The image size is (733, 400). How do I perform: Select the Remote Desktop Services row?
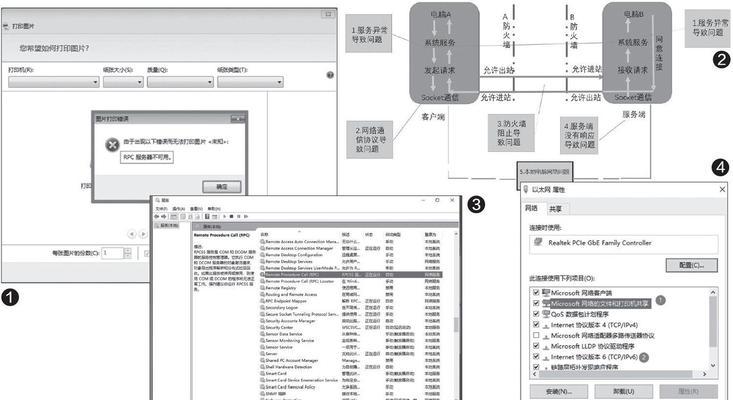pyautogui.click(x=350, y=262)
